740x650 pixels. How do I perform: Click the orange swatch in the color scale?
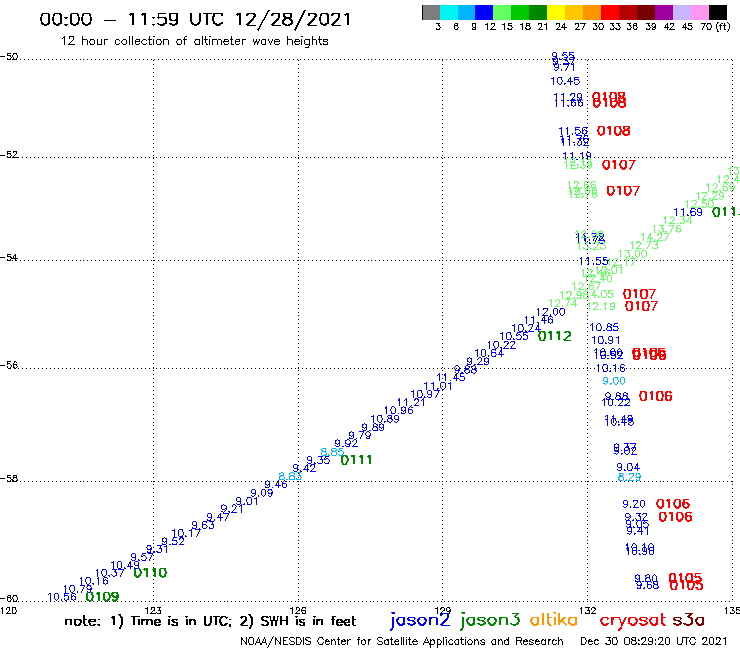tap(592, 13)
